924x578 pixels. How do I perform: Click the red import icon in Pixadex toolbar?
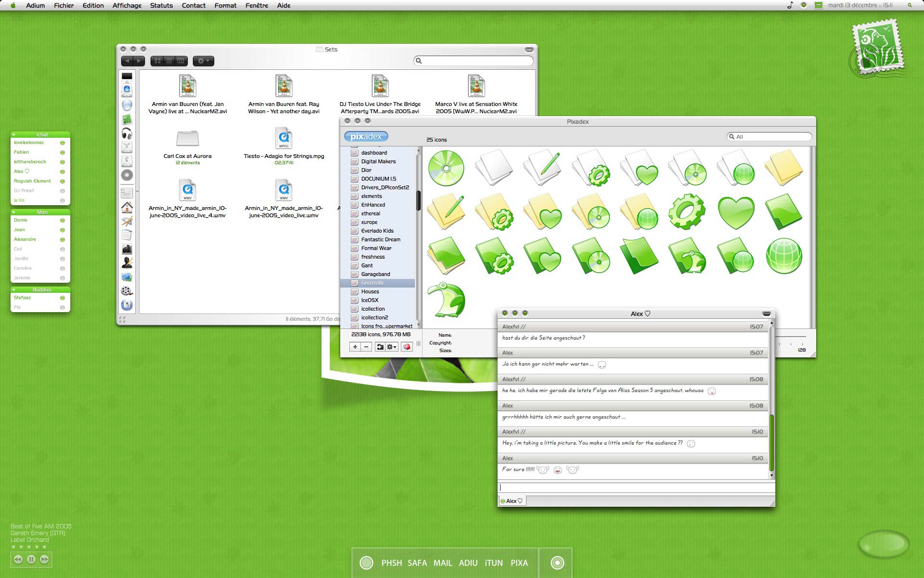[407, 347]
